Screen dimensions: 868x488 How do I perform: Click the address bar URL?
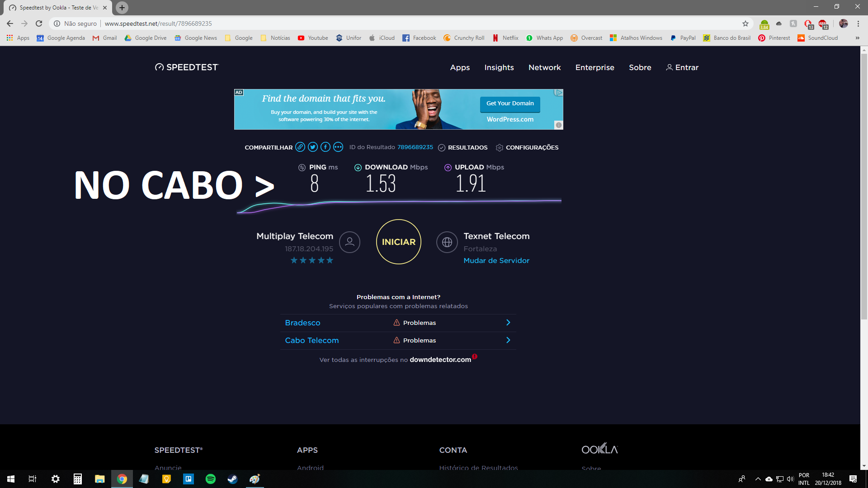coord(158,23)
